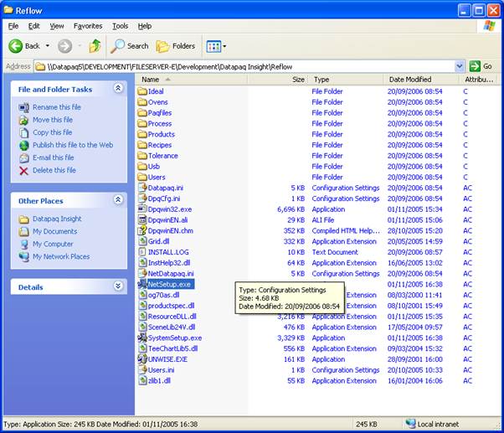Open the Tools menu
The height and width of the screenshot is (433, 504).
coord(120,26)
